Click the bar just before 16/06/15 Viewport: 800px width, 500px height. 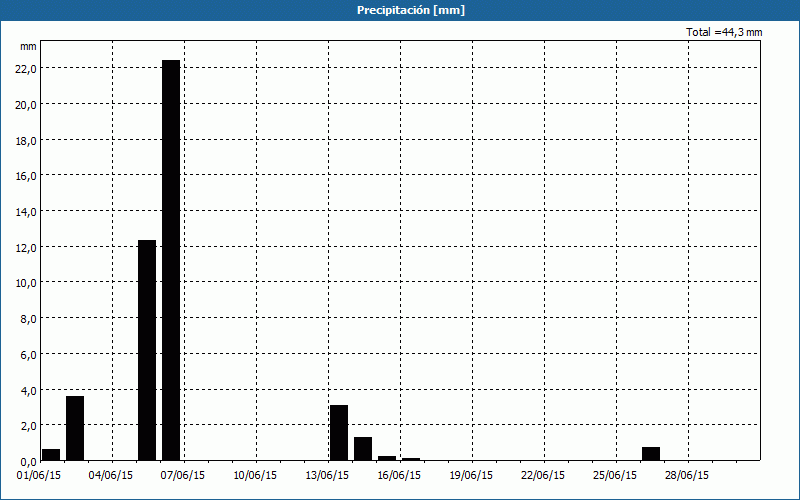tap(387, 458)
